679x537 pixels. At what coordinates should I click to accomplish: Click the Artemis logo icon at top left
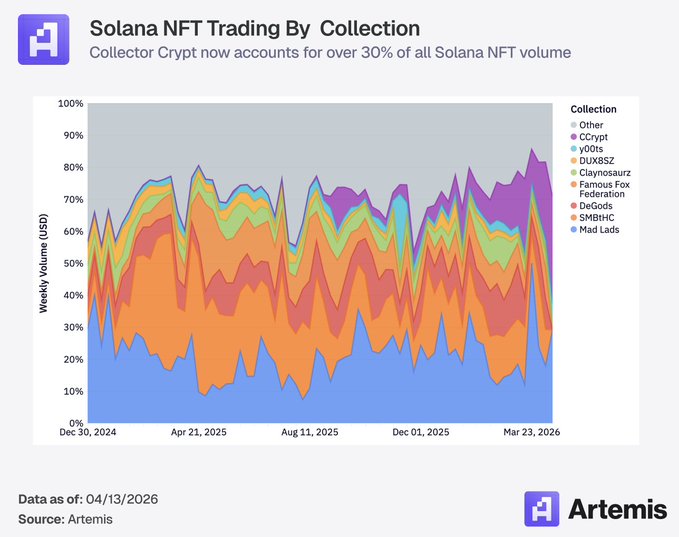[44, 39]
